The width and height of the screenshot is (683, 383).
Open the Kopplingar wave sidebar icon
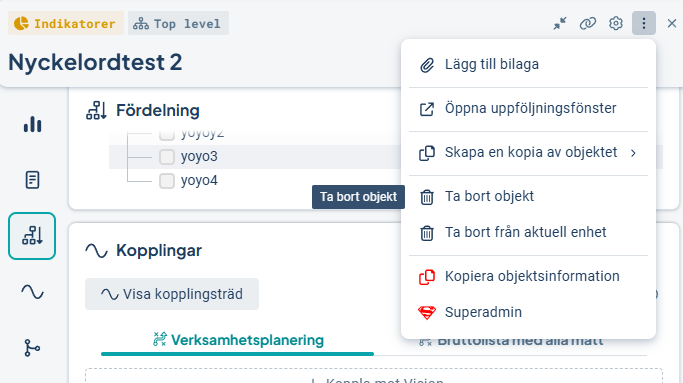pyautogui.click(x=32, y=291)
